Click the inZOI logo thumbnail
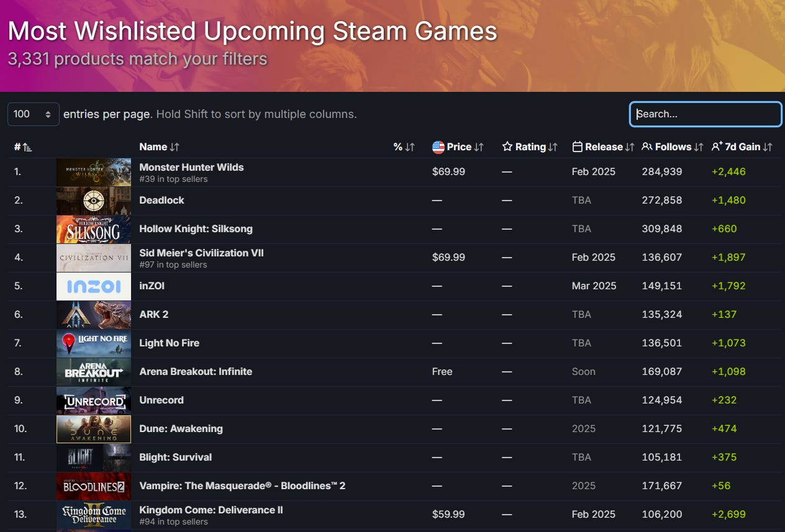Screen dimensions: 785x532 tap(94, 286)
